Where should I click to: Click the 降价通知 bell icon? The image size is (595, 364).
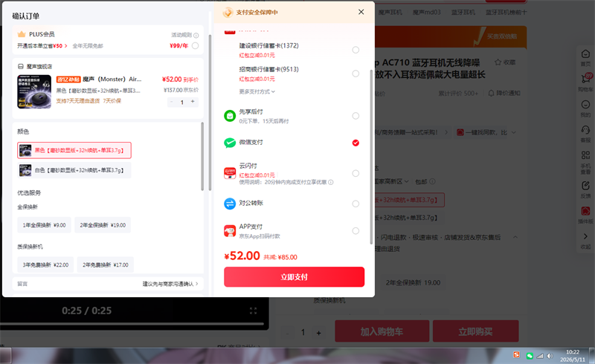pyautogui.click(x=491, y=93)
